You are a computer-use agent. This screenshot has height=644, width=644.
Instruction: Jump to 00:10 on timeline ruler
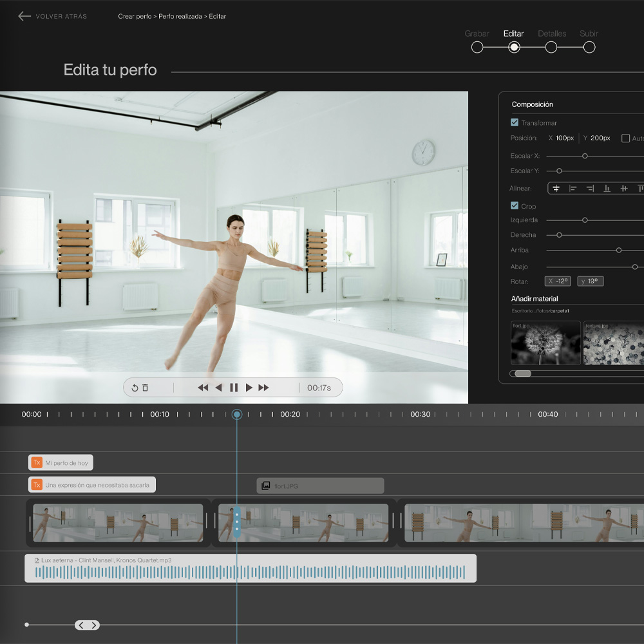[159, 414]
